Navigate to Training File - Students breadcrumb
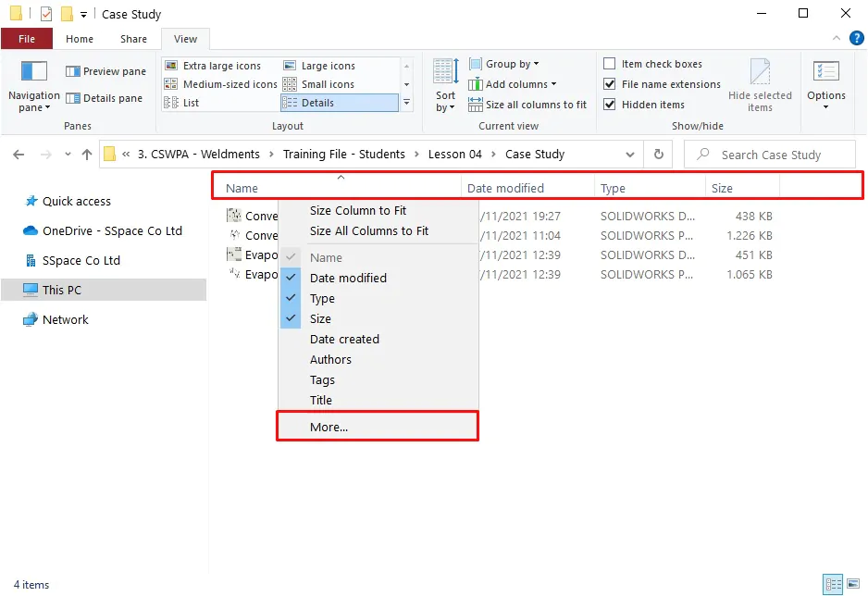868x596 pixels. click(x=343, y=155)
